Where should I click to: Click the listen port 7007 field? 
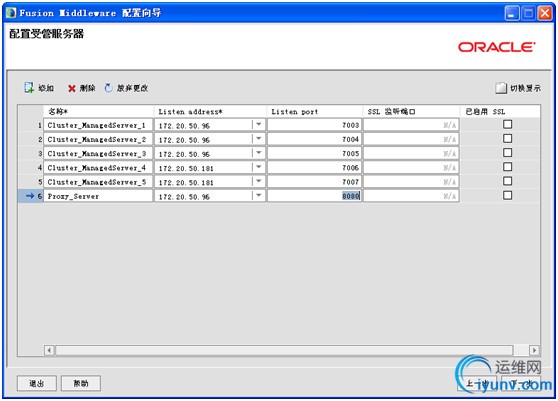315,182
